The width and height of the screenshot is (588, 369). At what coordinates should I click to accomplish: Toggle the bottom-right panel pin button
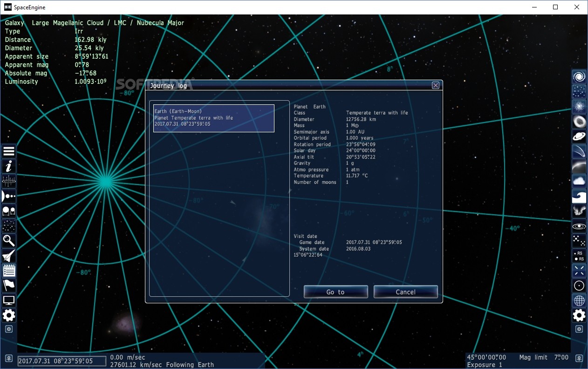[x=579, y=359]
